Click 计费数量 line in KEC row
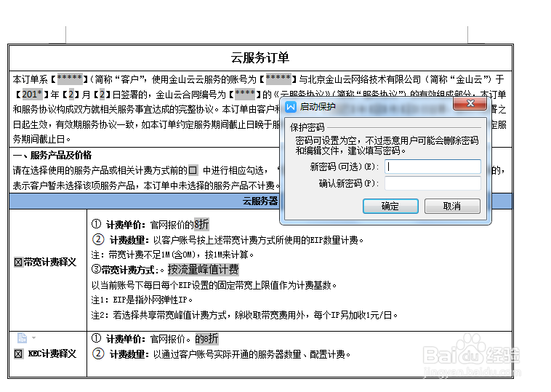This screenshot has width=551, height=392. click(x=222, y=354)
